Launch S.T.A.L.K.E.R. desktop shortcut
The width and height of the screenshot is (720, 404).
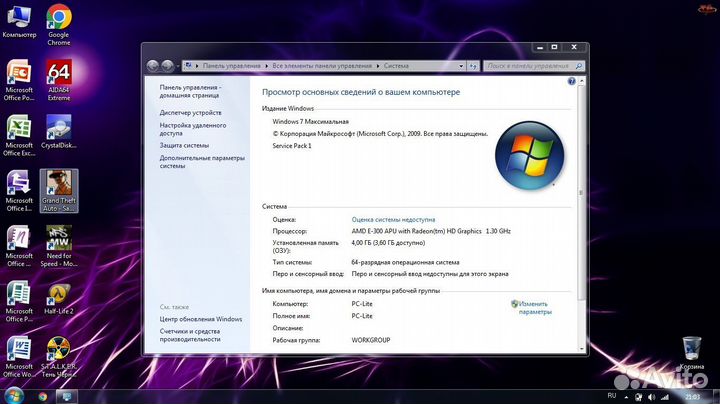[59, 357]
